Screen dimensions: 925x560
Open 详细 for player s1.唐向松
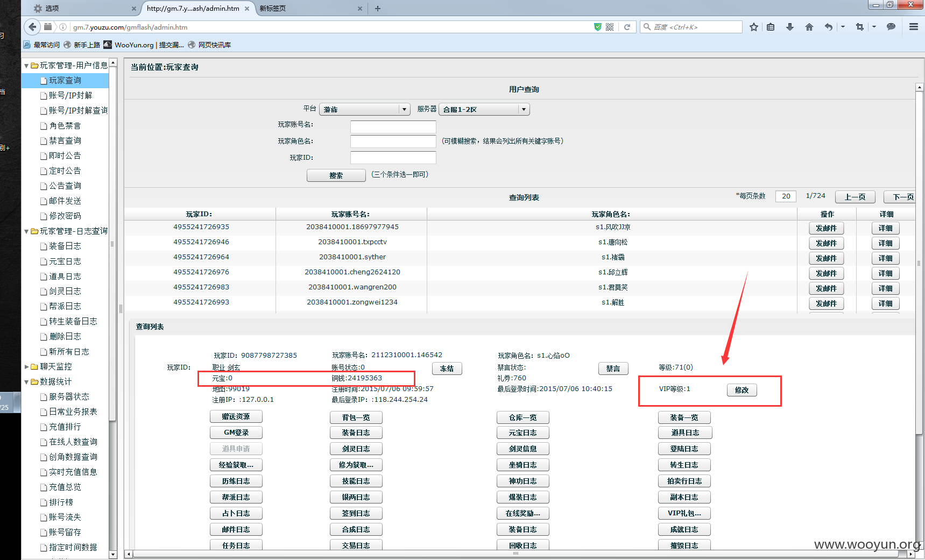886,243
